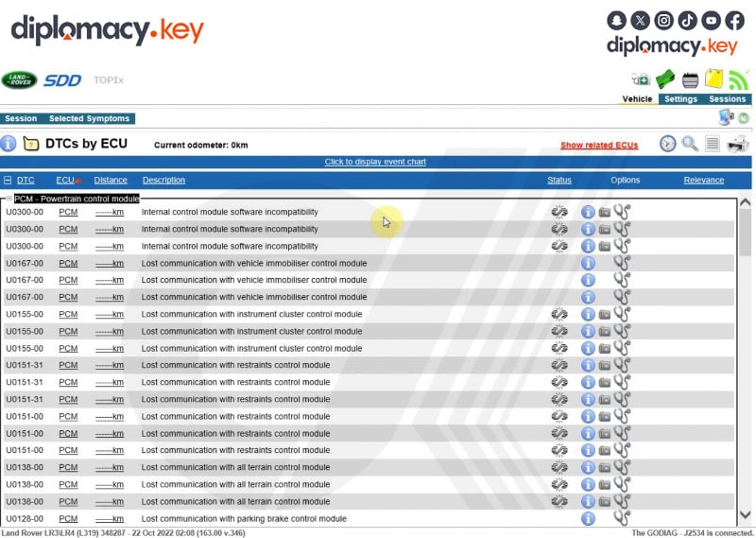Click stethoscope icon on first U0167-00 row
Viewport: 756px width, 538px height.
[621, 263]
